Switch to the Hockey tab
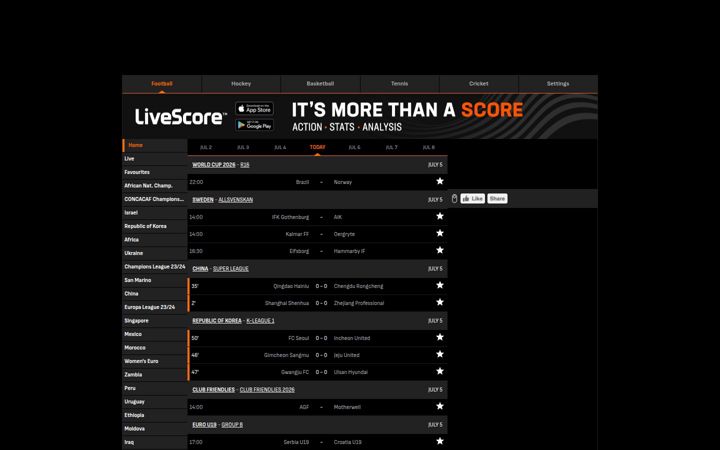The width and height of the screenshot is (720, 450). point(241,84)
